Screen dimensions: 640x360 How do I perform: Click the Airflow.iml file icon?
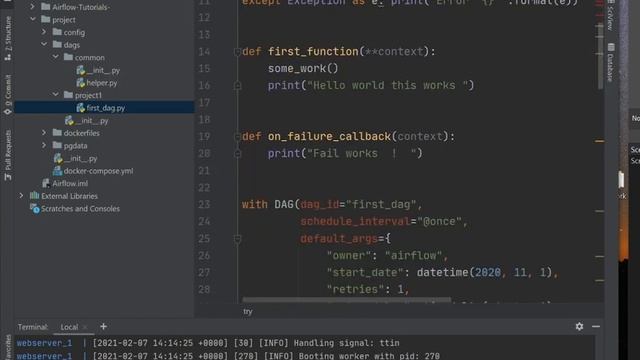tap(46, 183)
